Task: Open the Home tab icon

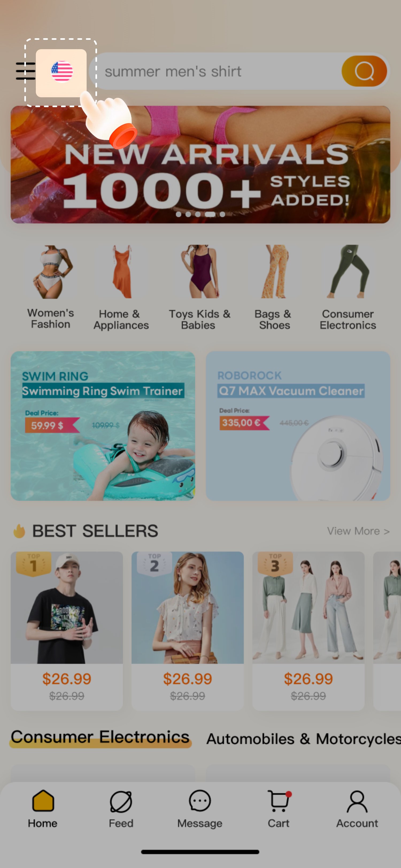Action: (43, 801)
